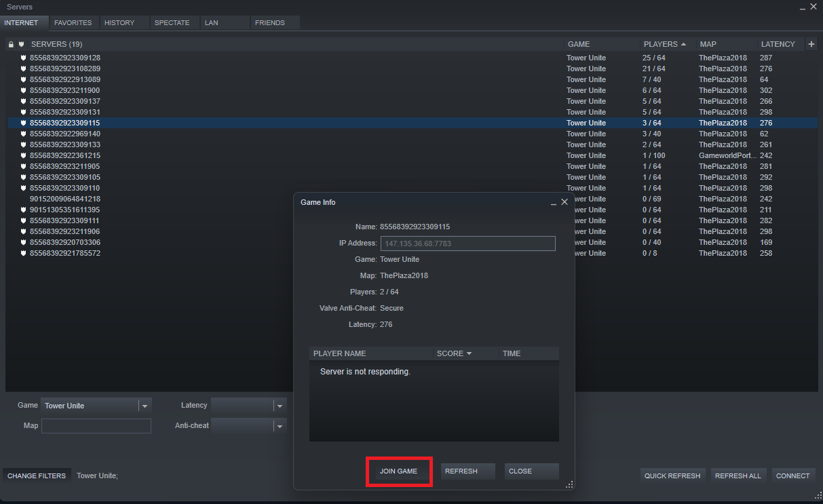Image resolution: width=823 pixels, height=504 pixels.
Task: Switch to the History tab
Action: 124,23
